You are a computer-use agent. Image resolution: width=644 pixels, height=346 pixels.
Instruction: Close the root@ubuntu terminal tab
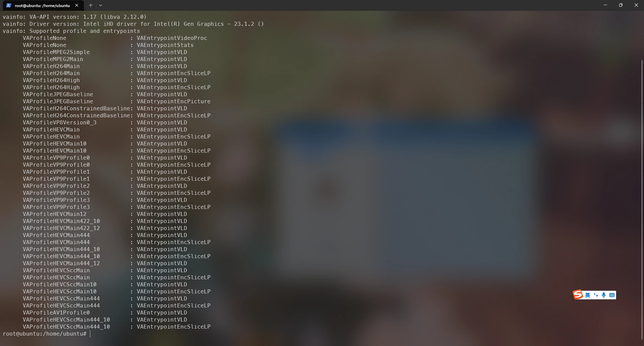77,5
